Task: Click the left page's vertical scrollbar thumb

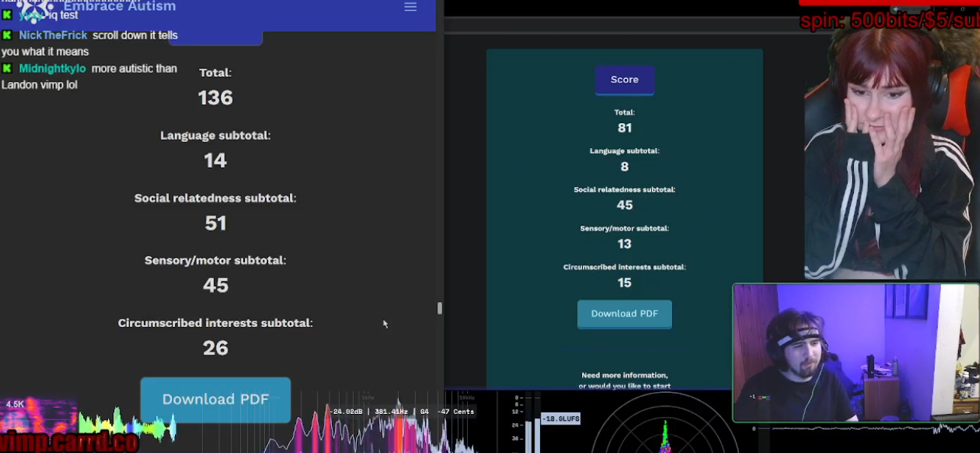Action: click(440, 308)
